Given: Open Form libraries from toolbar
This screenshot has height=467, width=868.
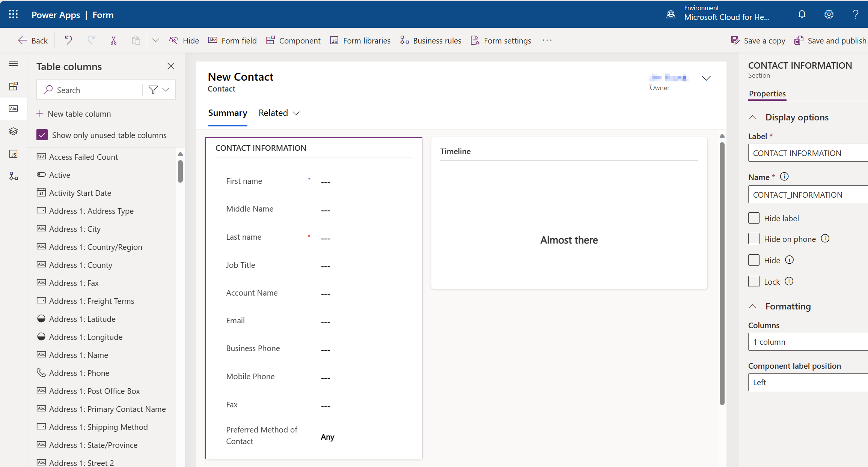Looking at the screenshot, I should pos(360,41).
